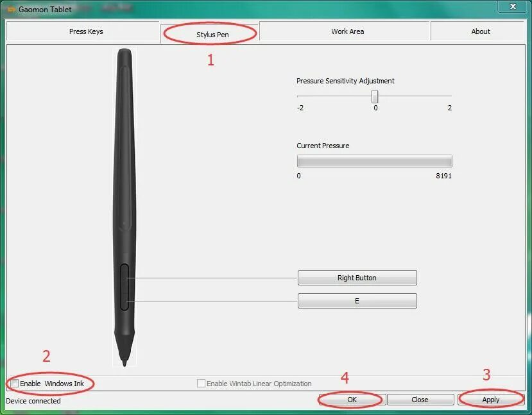Apply the stylus pen settings

pos(490,400)
